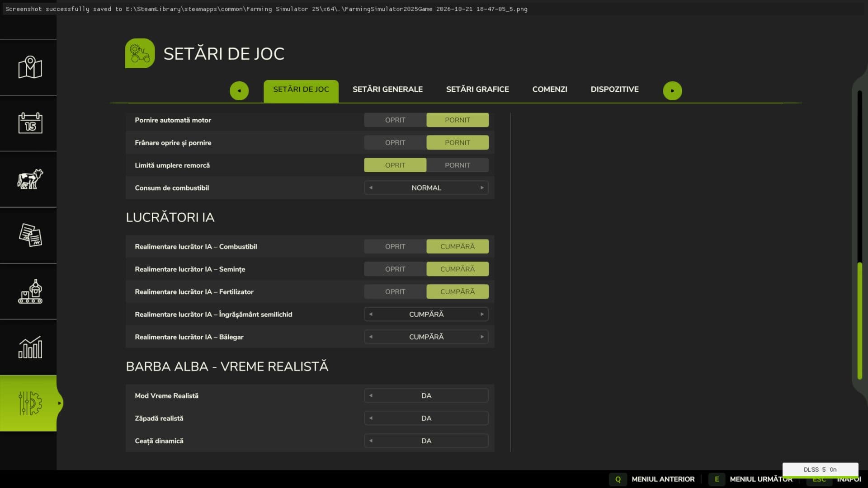Click the green vertical scrollbar thumb
This screenshot has height=488, width=868.
click(x=860, y=321)
